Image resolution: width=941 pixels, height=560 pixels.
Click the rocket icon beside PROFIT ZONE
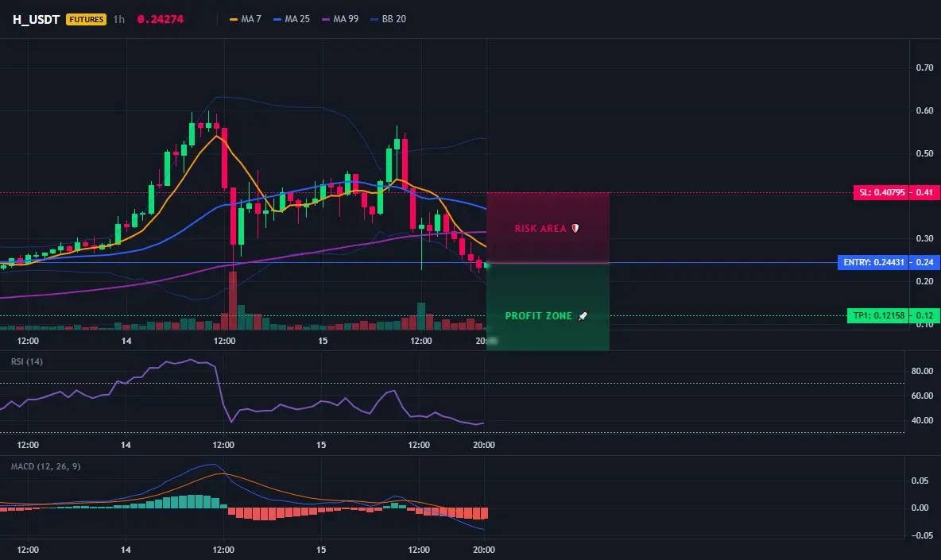click(x=583, y=316)
